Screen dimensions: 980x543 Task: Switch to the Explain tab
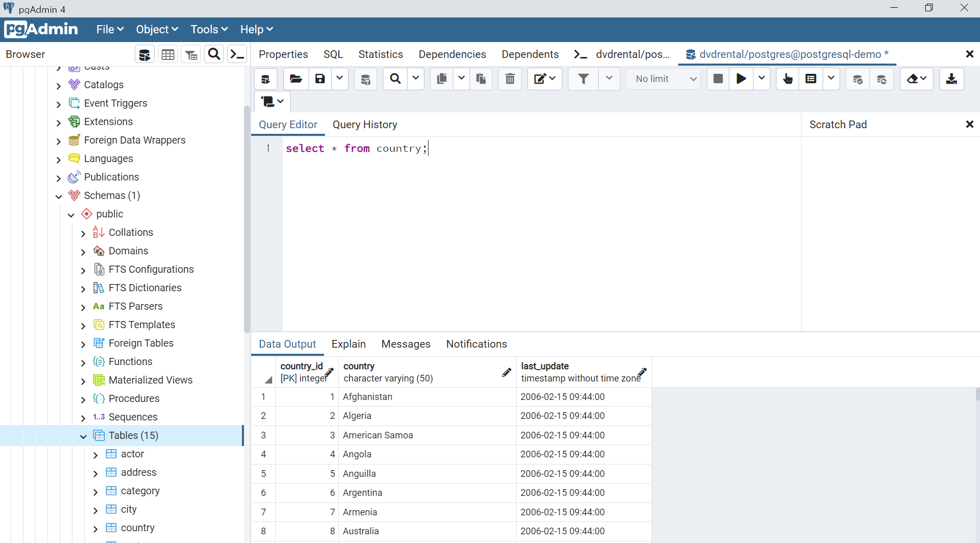tap(349, 344)
